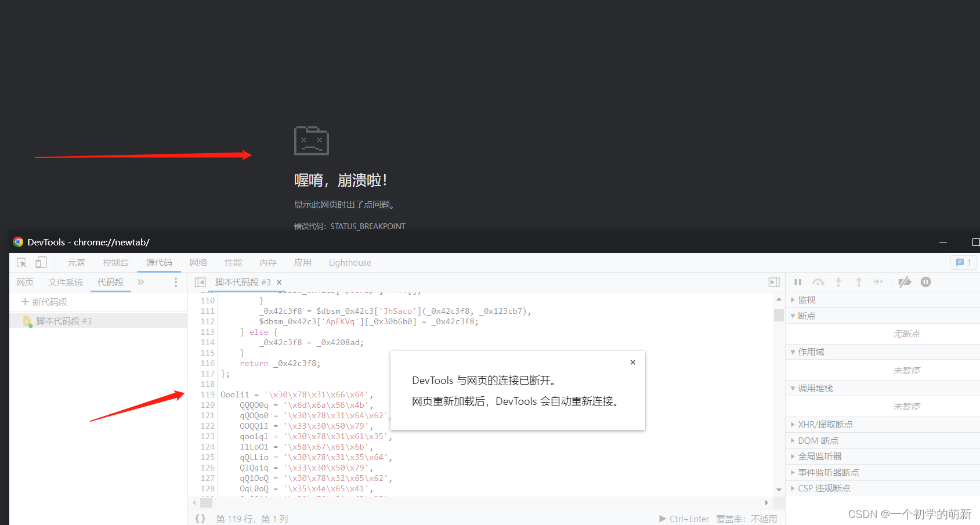
Task: Run snippet with Ctrl+Enter button
Action: 684,519
